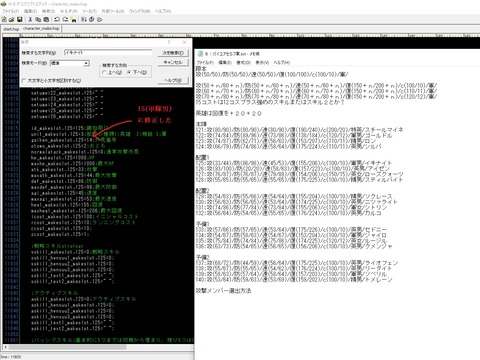Viewport: 480px width, 360px height.
Task: Click the Save floppy disk icon
Action: pyautogui.click(x=19, y=20)
